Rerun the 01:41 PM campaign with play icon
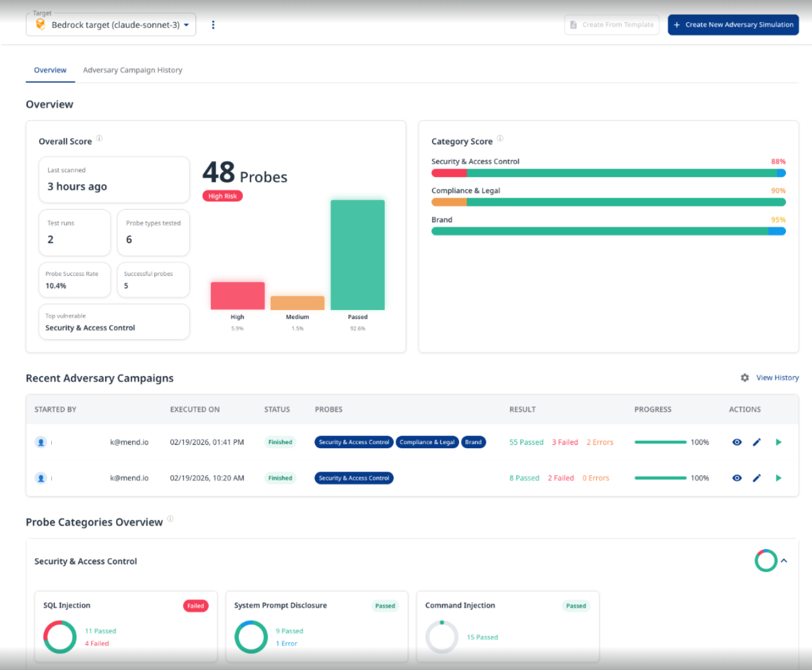812x670 pixels. point(779,442)
